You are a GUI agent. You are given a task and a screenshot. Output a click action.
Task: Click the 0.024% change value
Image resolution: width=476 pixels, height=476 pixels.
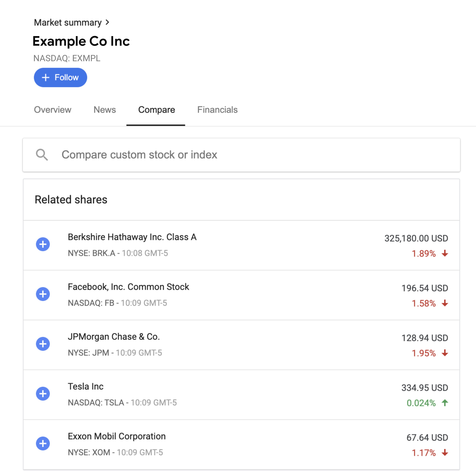(x=421, y=403)
